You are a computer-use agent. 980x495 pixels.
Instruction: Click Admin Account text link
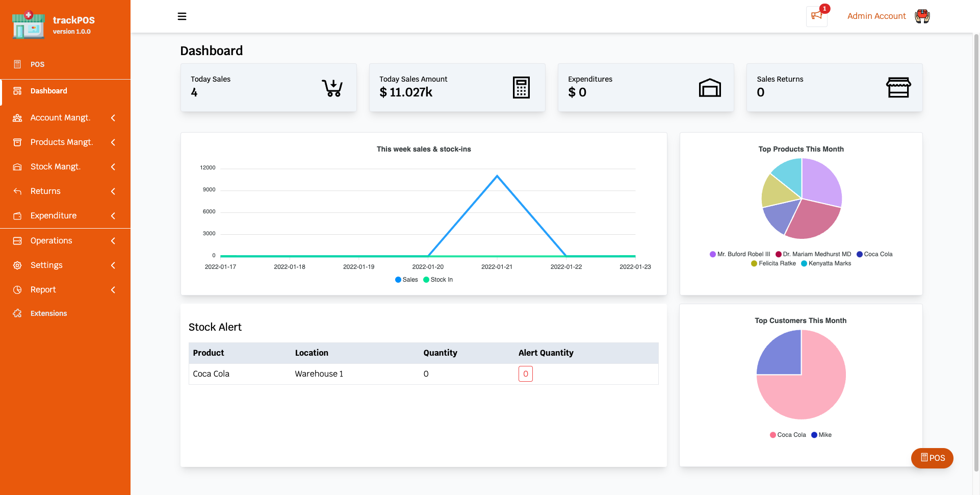click(x=876, y=16)
